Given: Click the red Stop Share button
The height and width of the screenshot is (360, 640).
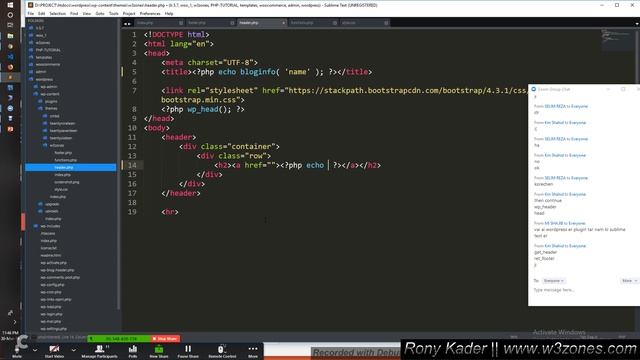Looking at the screenshot, I should coord(165,339).
